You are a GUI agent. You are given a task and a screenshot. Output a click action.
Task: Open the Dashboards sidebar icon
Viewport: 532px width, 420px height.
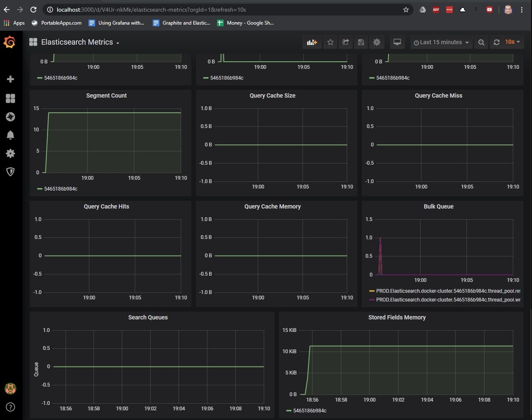point(10,98)
